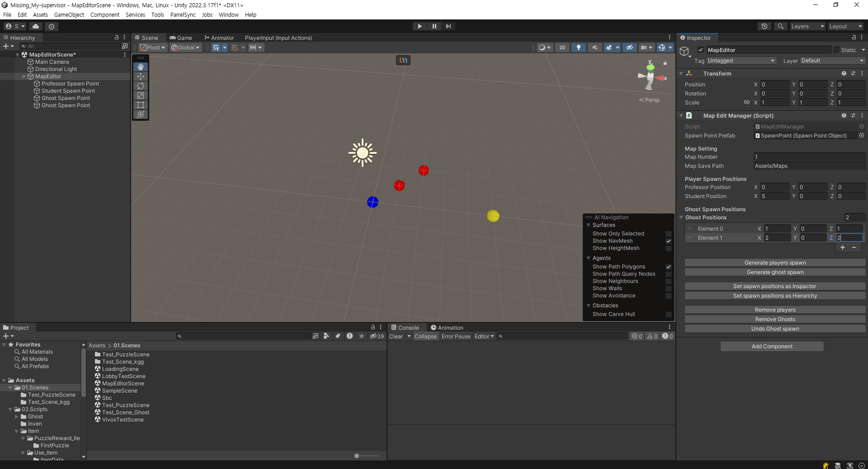Toggle Show Only Selected checkbox
868x469 pixels.
click(669, 234)
